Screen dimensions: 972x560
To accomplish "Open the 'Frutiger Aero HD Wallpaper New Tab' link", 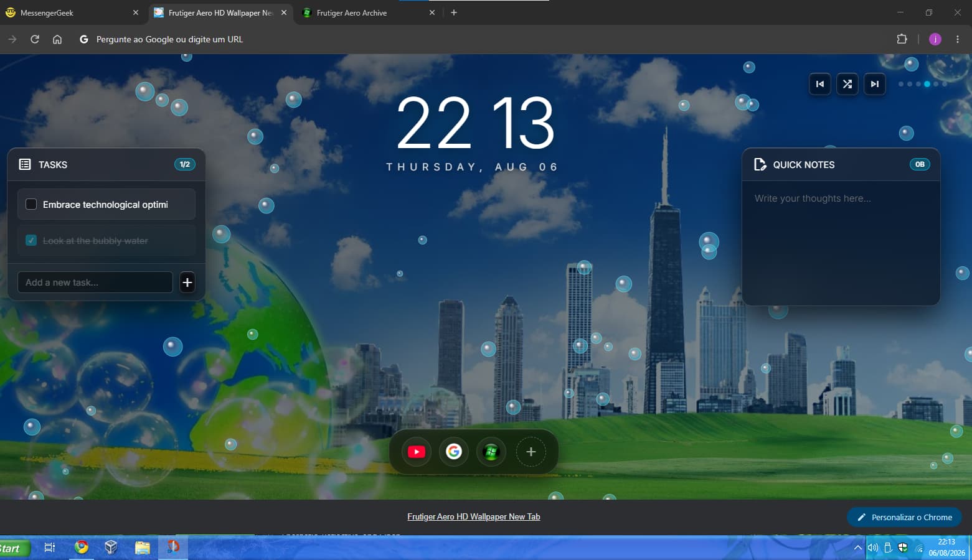I will point(474,516).
